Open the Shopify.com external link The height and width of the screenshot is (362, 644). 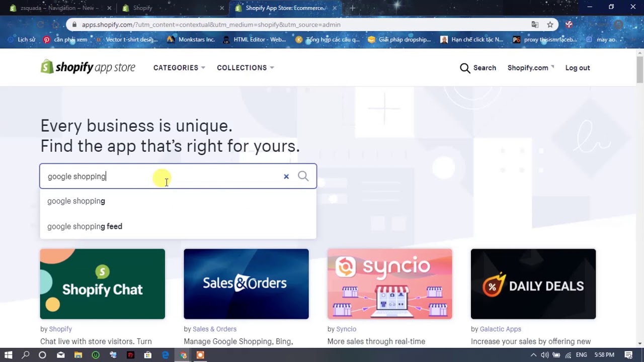[x=530, y=68]
